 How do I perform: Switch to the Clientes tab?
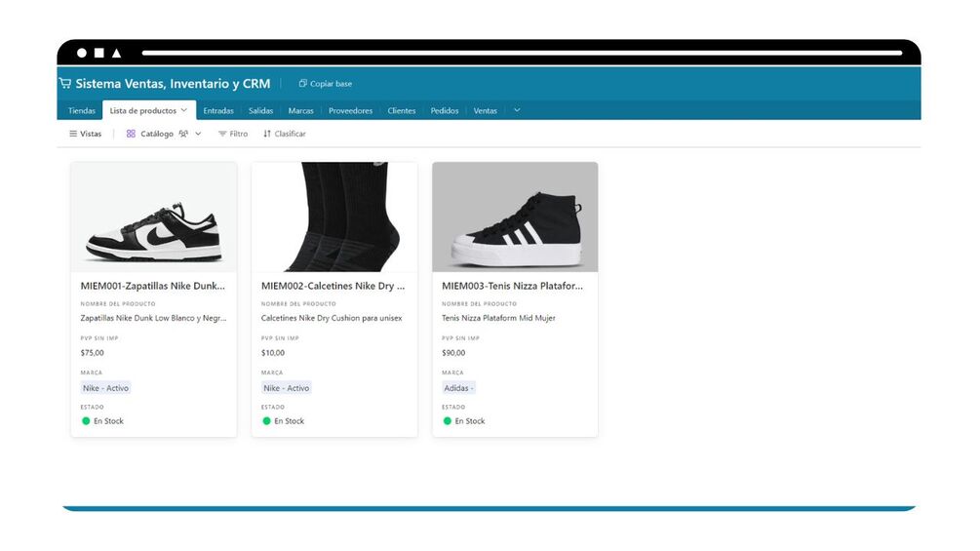[x=401, y=110]
